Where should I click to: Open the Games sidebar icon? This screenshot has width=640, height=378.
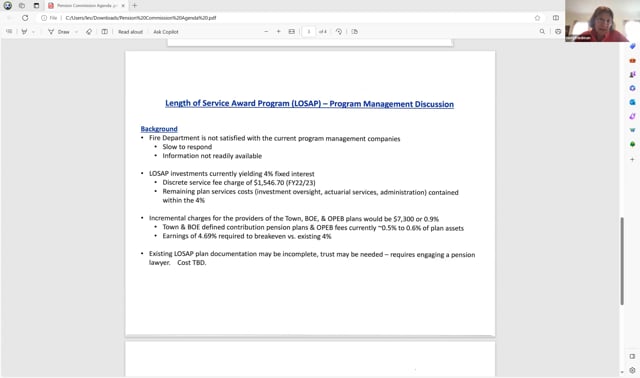(632, 74)
